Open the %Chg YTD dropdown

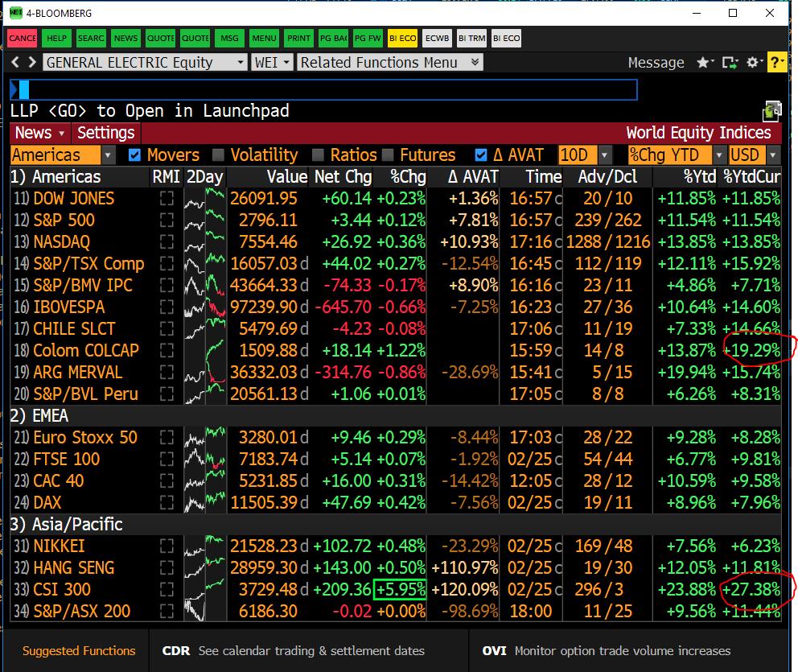coord(677,155)
